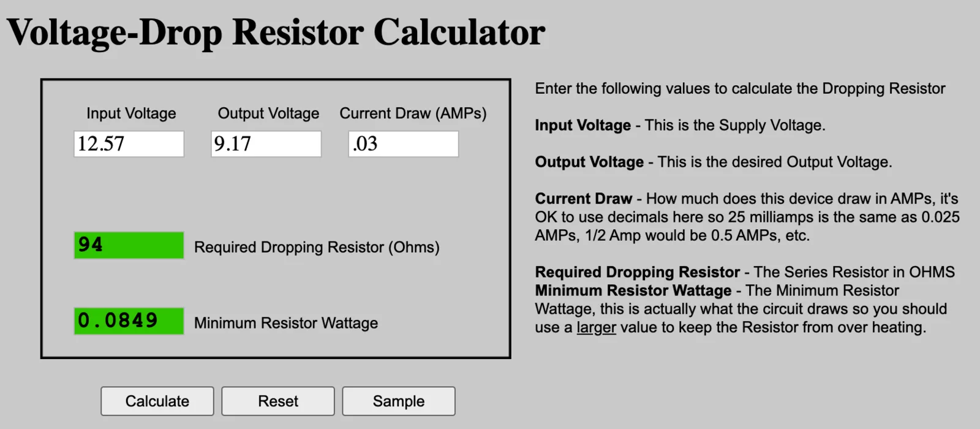Click the Reset button

click(278, 401)
